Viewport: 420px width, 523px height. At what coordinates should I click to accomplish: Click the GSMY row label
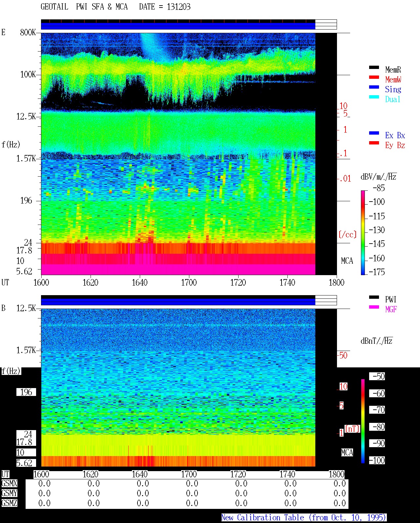click(9, 493)
